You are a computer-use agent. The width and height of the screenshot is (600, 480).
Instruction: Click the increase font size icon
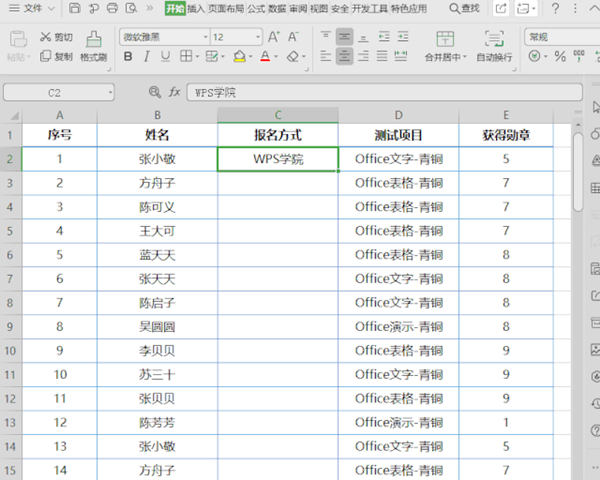pyautogui.click(x=275, y=37)
